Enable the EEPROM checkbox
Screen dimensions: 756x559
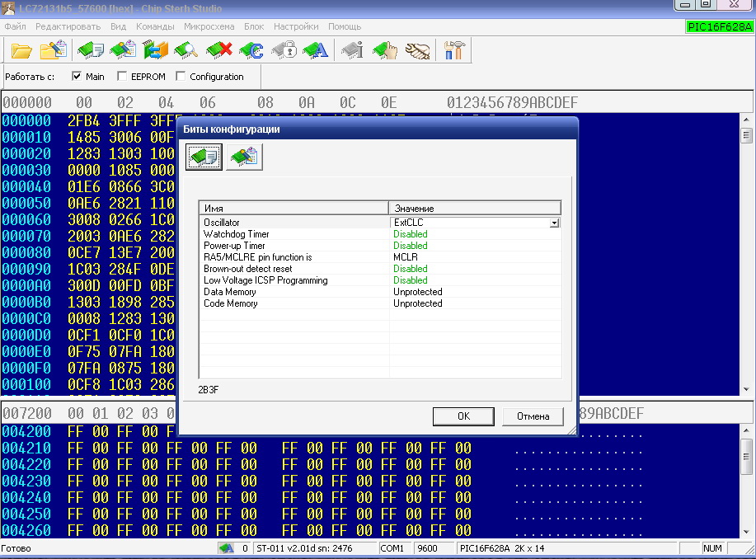point(122,77)
